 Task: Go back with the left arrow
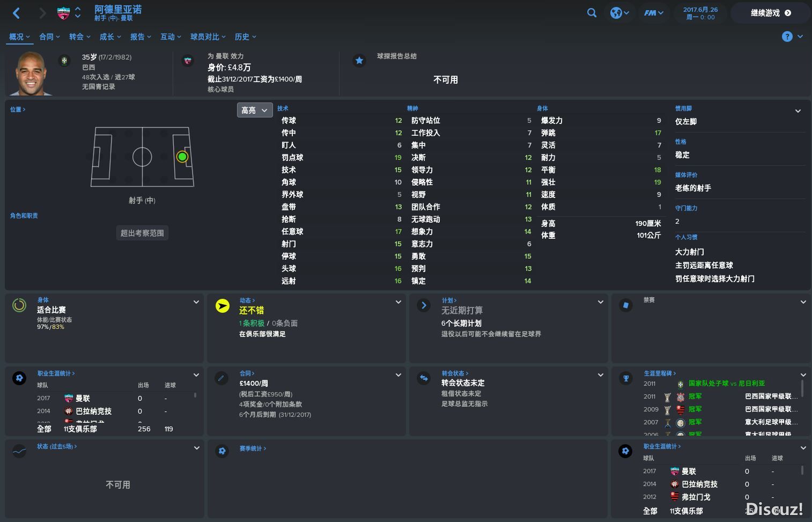17,13
